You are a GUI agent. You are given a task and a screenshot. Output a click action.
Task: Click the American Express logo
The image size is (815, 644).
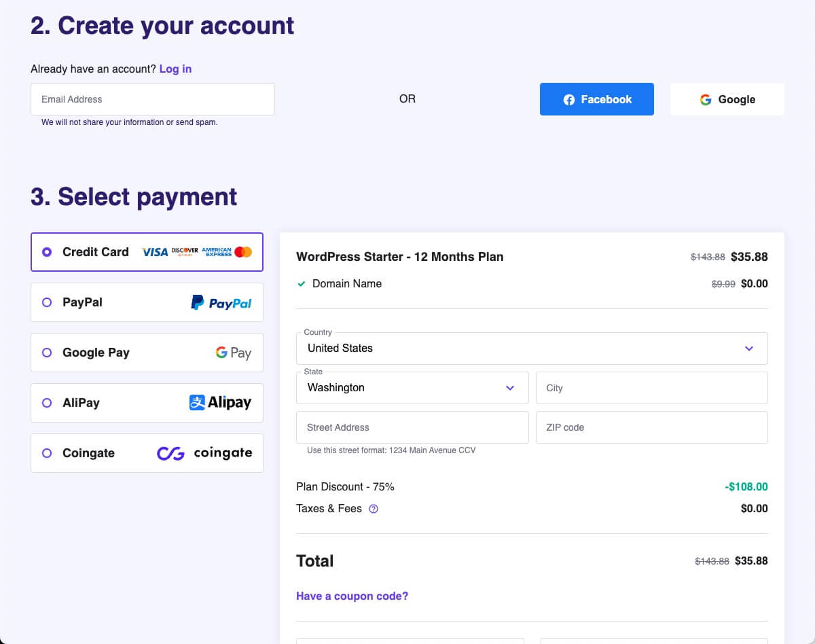(x=217, y=252)
